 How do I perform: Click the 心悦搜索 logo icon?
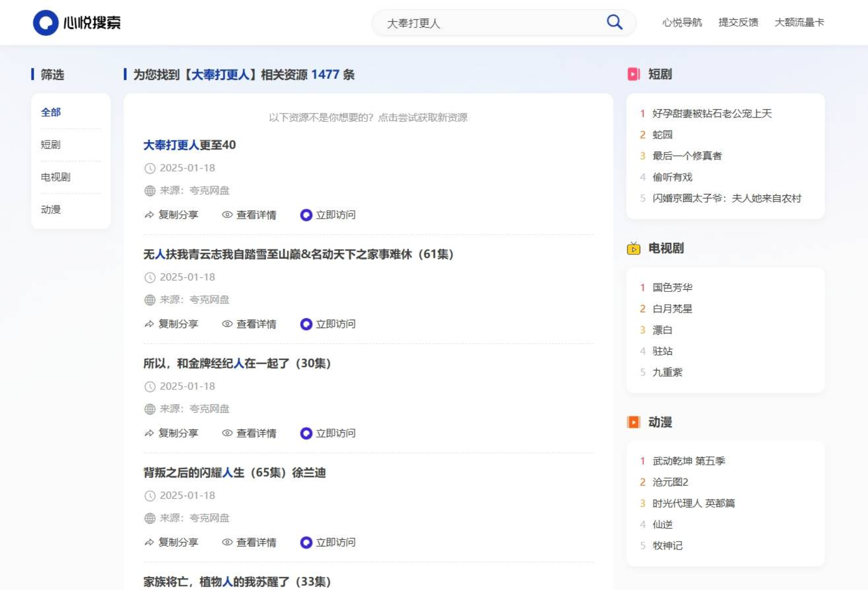coord(45,22)
